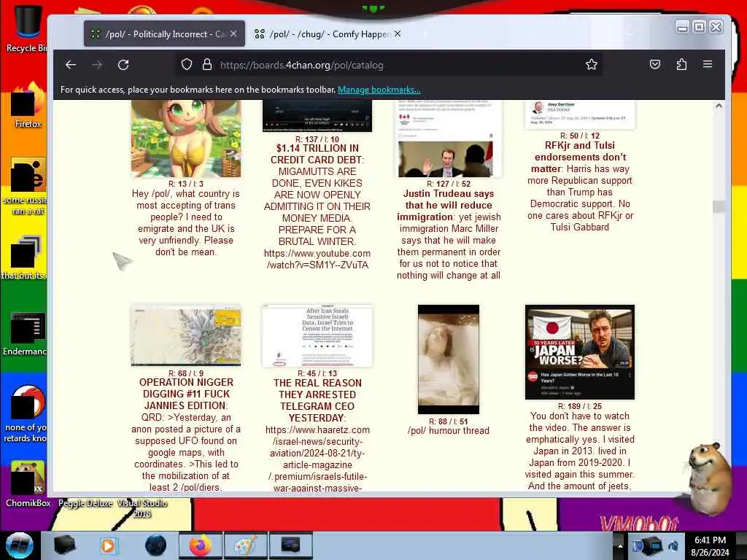Switch to the /pol/ Politically Incorrect tab
Screen dimensions: 747x560
point(164,34)
